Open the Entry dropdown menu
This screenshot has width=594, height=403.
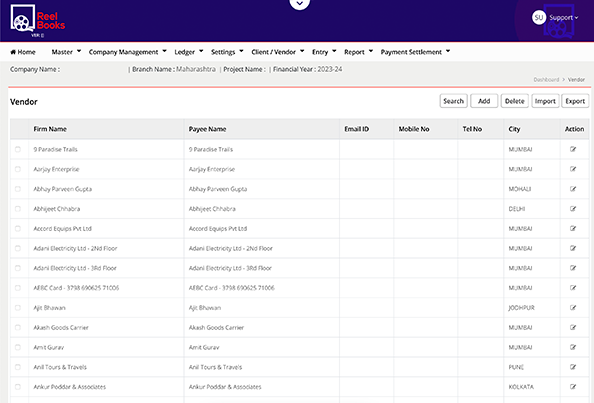point(324,52)
